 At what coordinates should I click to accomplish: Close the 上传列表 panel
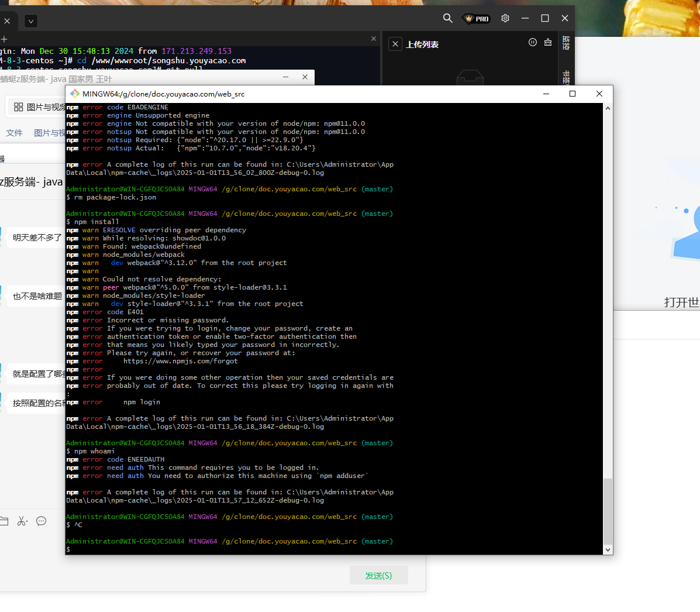pos(395,43)
